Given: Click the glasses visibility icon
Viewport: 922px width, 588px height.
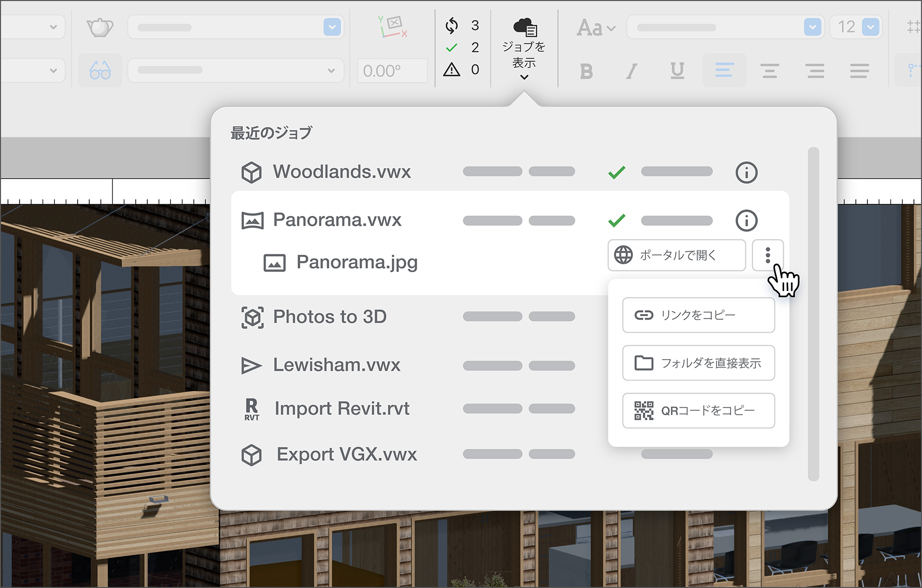Looking at the screenshot, I should (x=100, y=71).
